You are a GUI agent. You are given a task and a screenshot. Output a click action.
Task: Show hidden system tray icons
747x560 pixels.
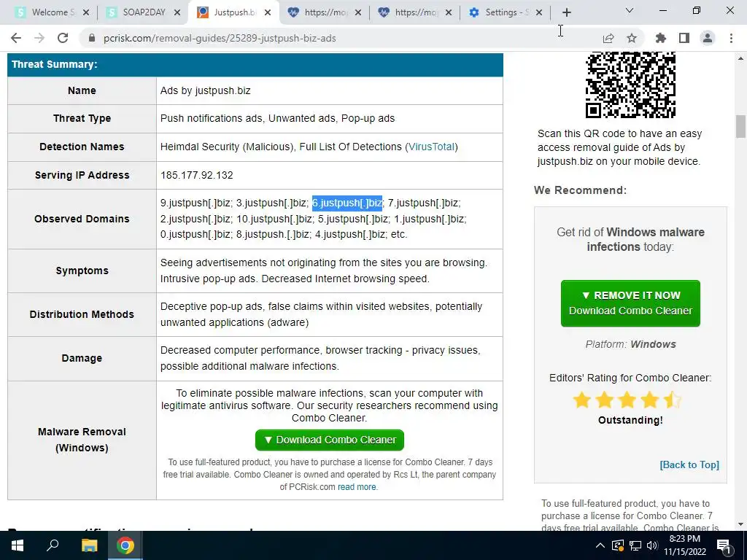coord(600,545)
